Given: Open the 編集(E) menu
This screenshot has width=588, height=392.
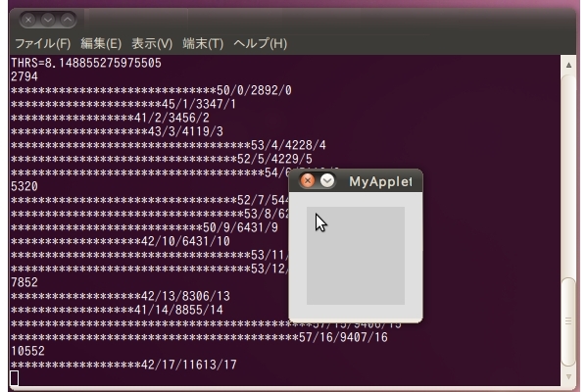Looking at the screenshot, I should pyautogui.click(x=101, y=44).
